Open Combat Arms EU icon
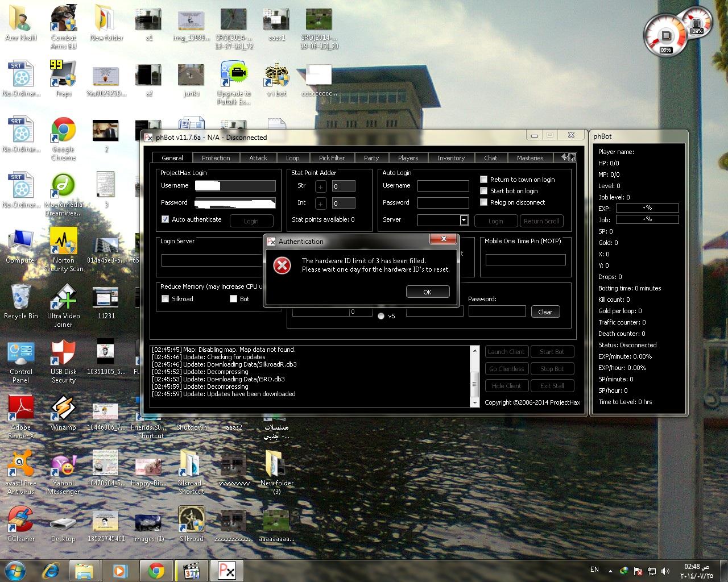The height and width of the screenshot is (582, 728). click(63, 27)
